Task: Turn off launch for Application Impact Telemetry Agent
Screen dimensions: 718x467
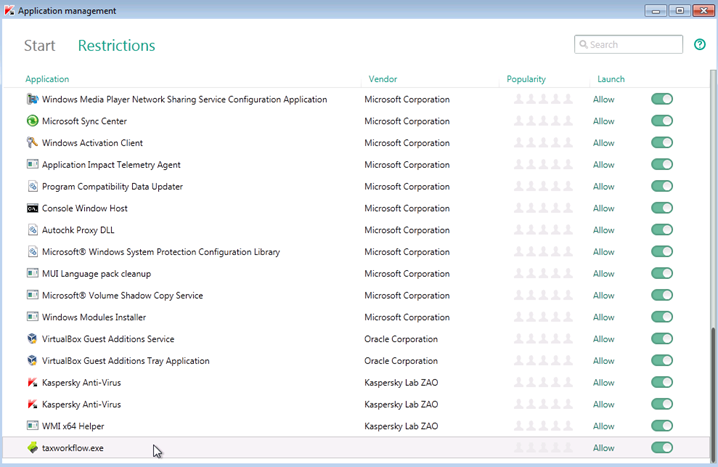Action: tap(662, 164)
